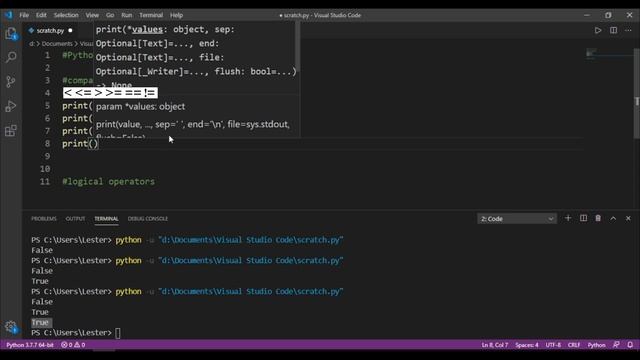Open the Run menu

tap(127, 15)
